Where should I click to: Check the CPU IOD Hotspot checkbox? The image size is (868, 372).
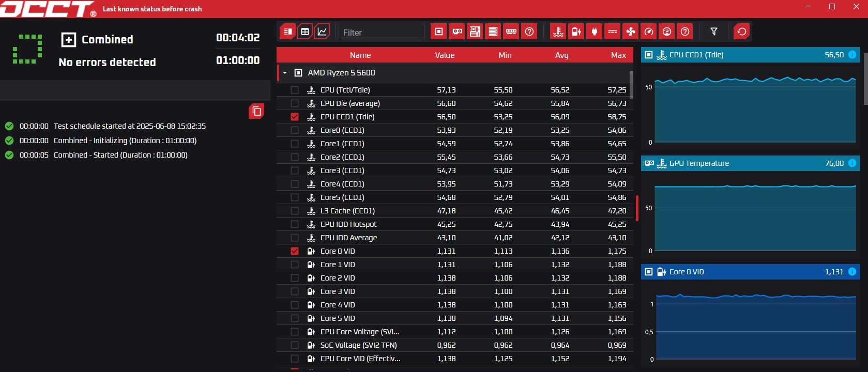click(295, 224)
